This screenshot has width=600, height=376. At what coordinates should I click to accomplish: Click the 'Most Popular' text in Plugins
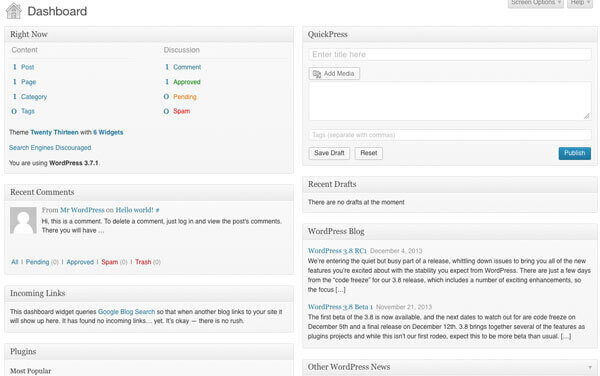click(x=31, y=371)
